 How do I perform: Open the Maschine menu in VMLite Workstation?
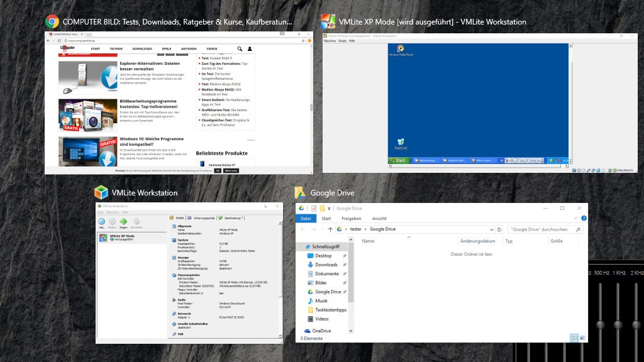point(113,212)
